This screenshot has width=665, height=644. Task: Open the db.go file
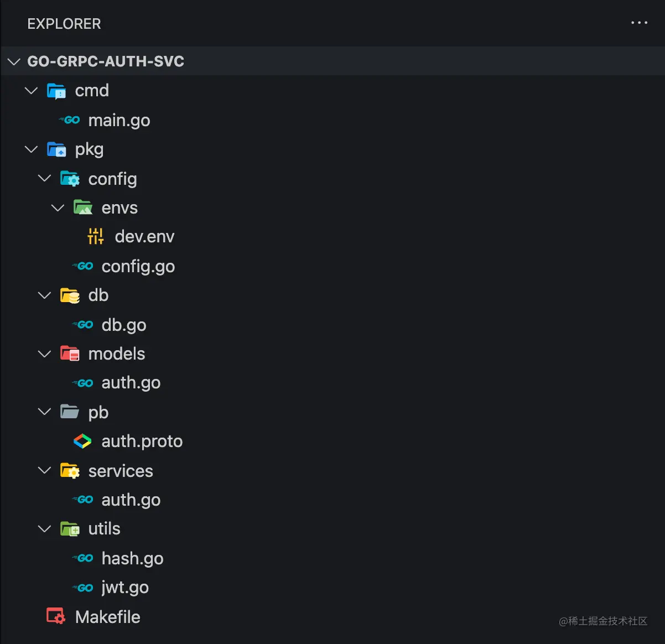click(124, 325)
